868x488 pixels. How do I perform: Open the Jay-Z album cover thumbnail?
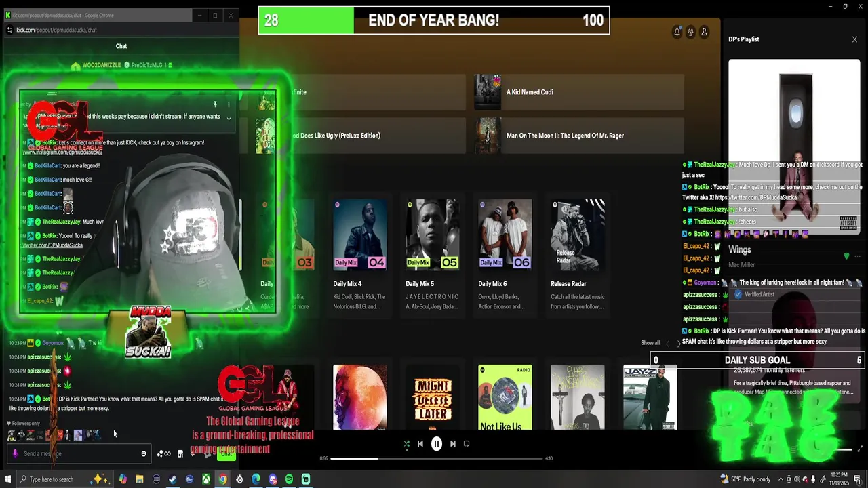[x=650, y=397]
